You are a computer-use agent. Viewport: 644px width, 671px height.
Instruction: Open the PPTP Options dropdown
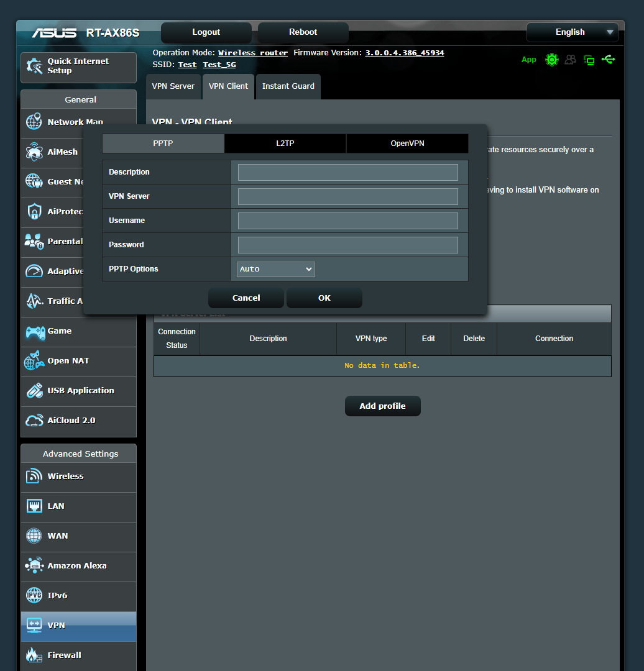click(x=275, y=269)
